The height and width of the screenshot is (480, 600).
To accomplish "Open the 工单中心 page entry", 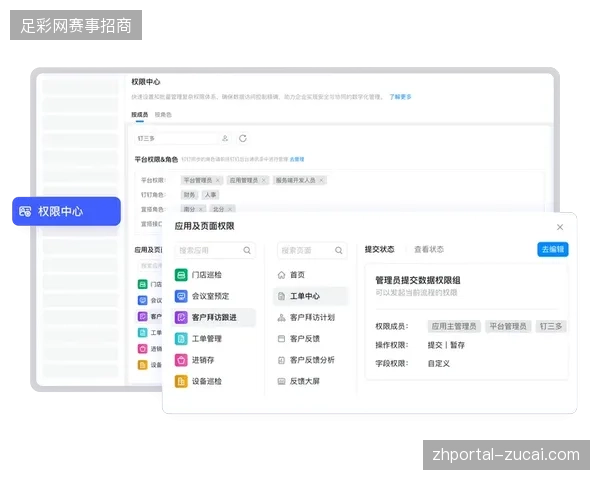I will click(311, 296).
